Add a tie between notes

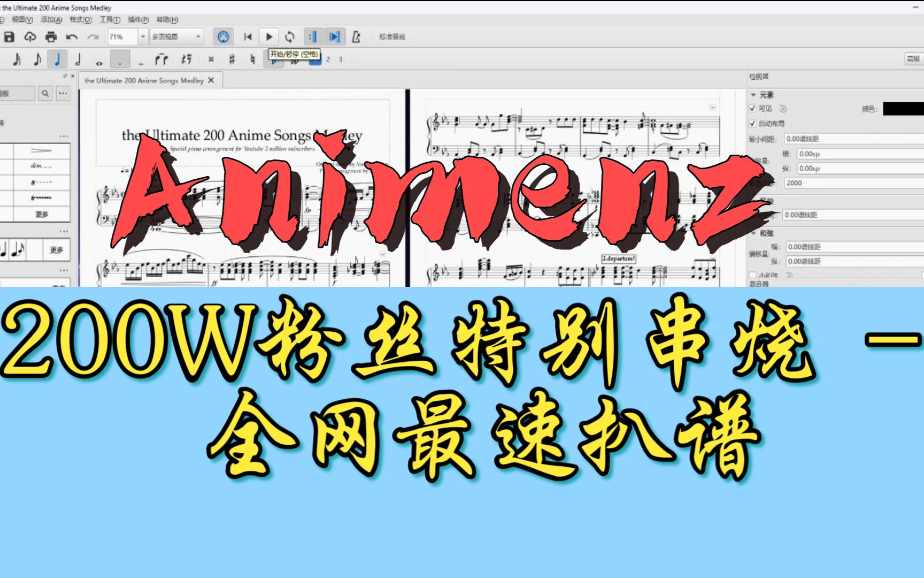[161, 59]
